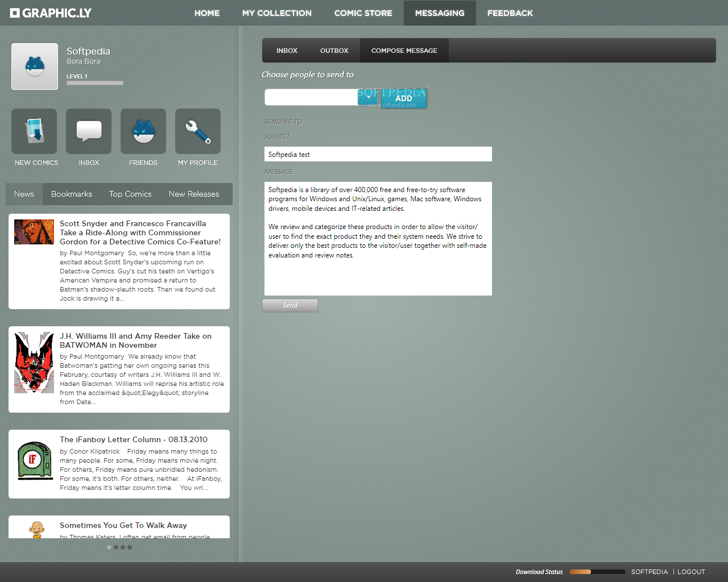Click the Friends label
This screenshot has height=582, width=728.
[143, 163]
